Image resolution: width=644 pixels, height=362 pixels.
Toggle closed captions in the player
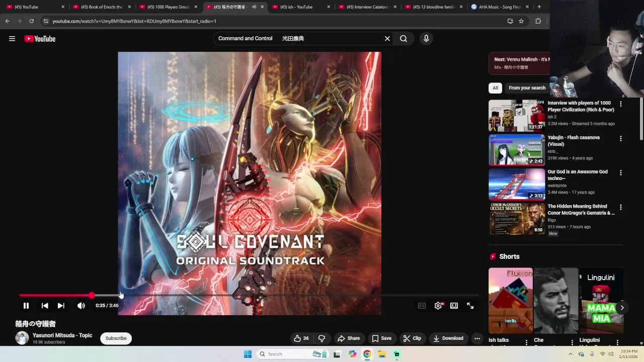pyautogui.click(x=422, y=306)
